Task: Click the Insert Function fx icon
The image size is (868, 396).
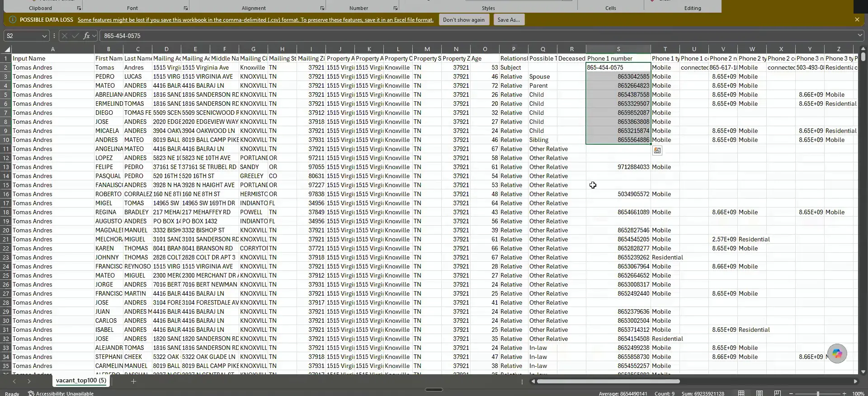Action: [86, 36]
